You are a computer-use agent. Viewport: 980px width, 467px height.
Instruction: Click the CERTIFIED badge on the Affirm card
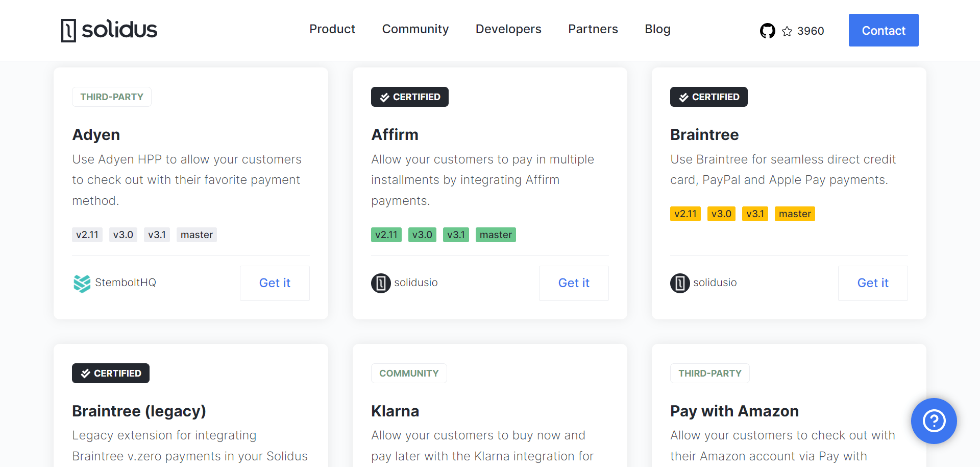409,97
